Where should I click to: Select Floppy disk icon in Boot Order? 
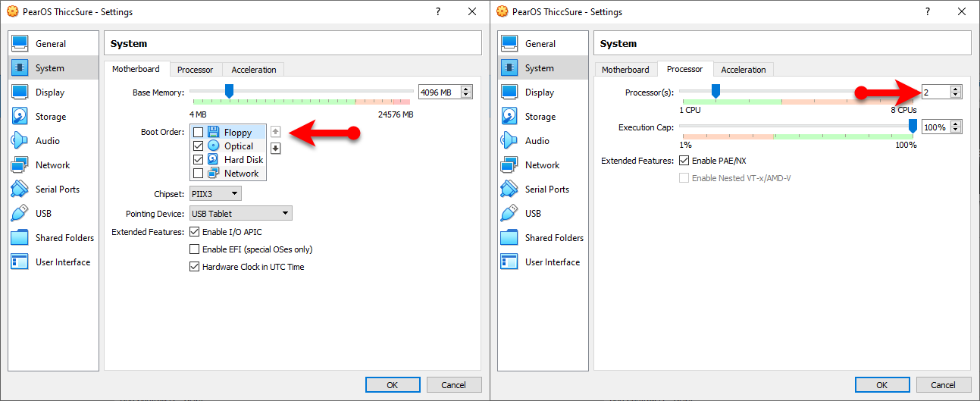click(x=213, y=132)
